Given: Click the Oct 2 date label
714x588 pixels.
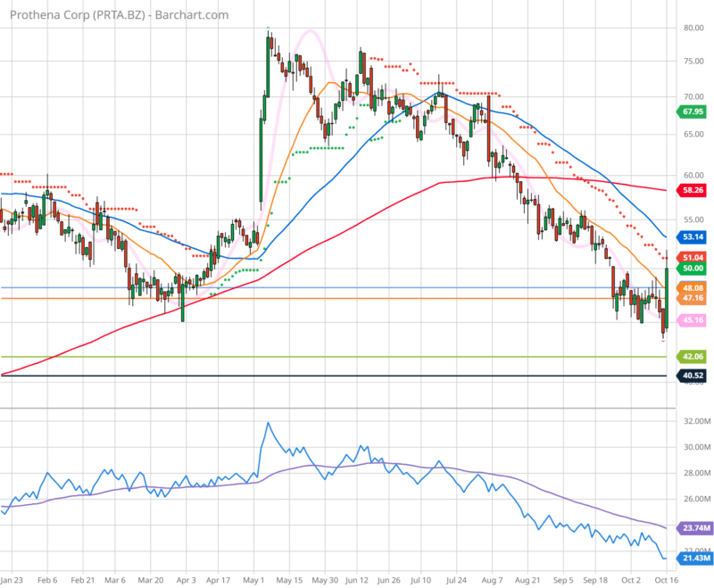Looking at the screenshot, I should pyautogui.click(x=631, y=580).
